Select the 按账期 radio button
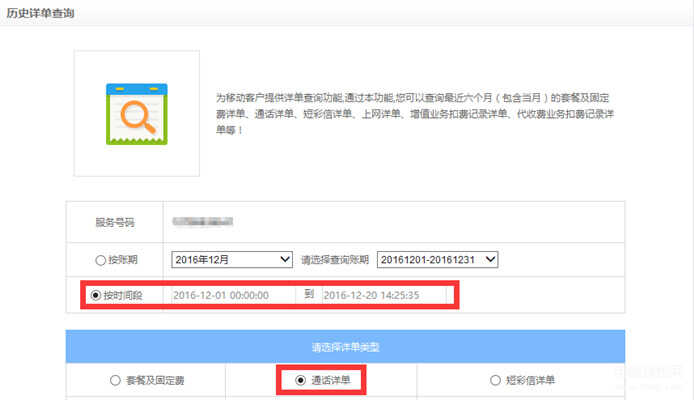This screenshot has height=400, width=694. tap(100, 260)
